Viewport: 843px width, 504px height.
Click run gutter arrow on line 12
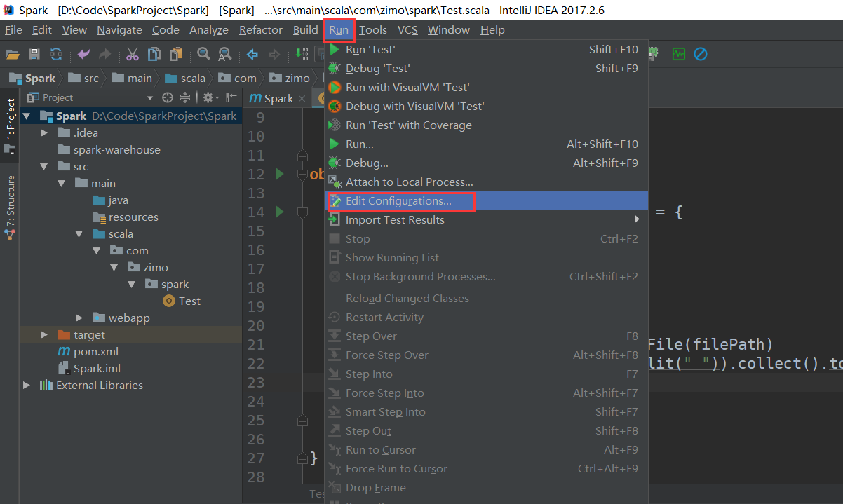pos(279,174)
